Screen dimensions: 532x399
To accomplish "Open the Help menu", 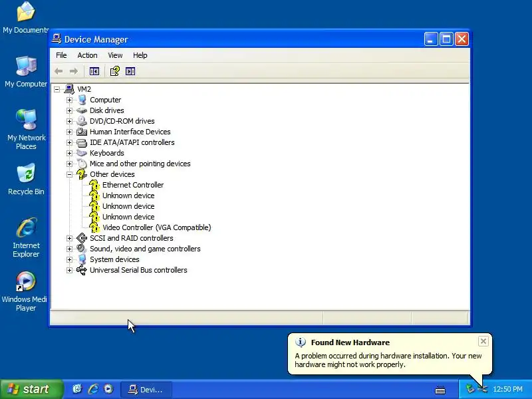I will tap(140, 55).
